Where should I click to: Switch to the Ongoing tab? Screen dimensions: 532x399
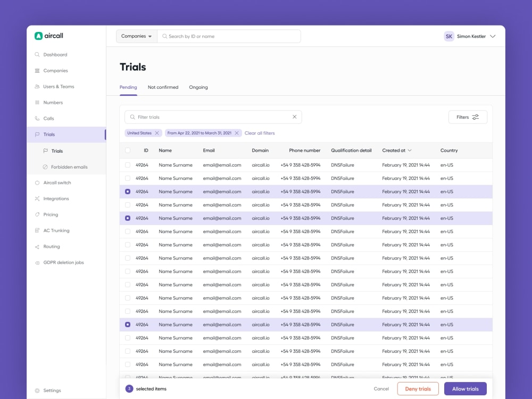coord(198,87)
